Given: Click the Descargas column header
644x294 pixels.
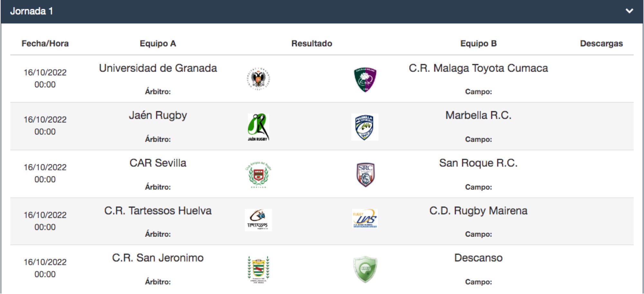Looking at the screenshot, I should (601, 43).
